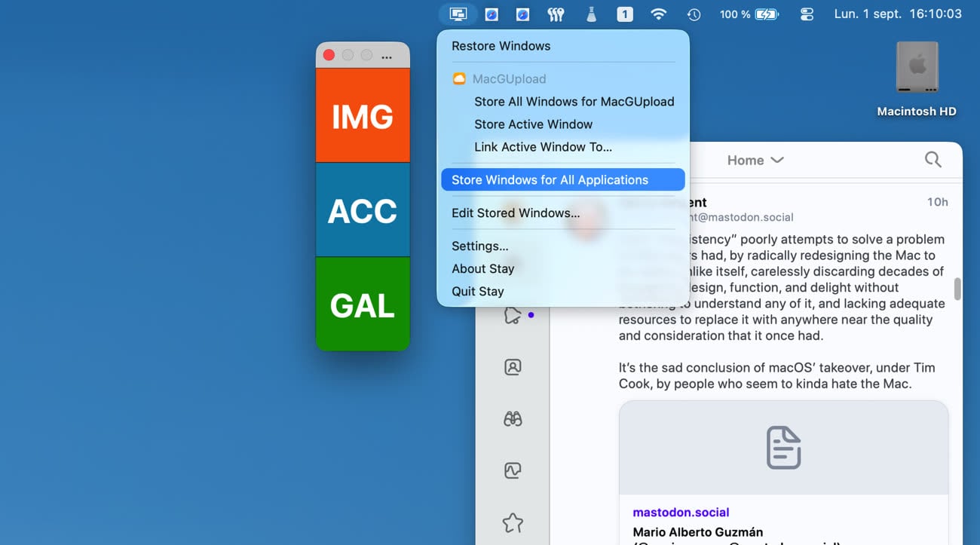
Task: Close the small MacGUpload window
Action: pyautogui.click(x=329, y=55)
